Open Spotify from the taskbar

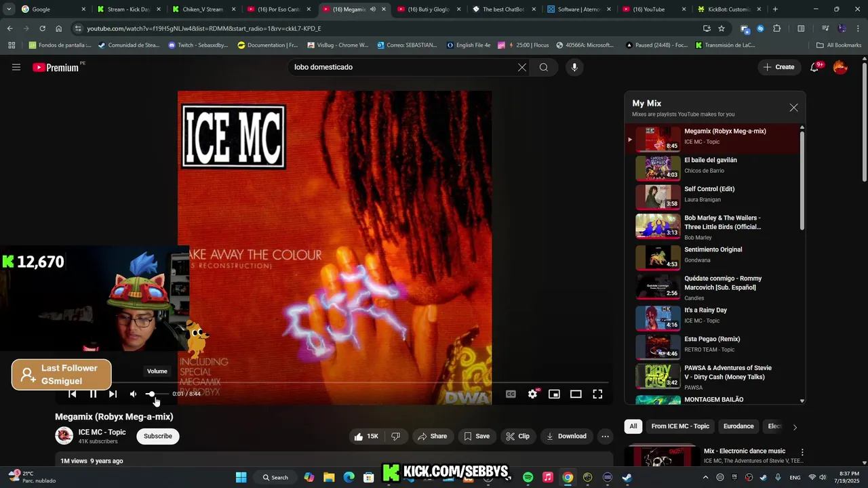tap(528, 477)
